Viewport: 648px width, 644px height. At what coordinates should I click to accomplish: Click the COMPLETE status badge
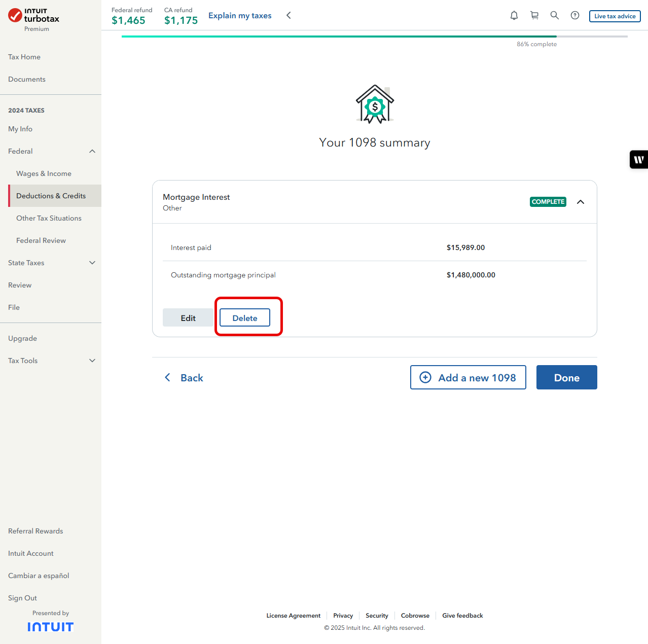tap(548, 202)
